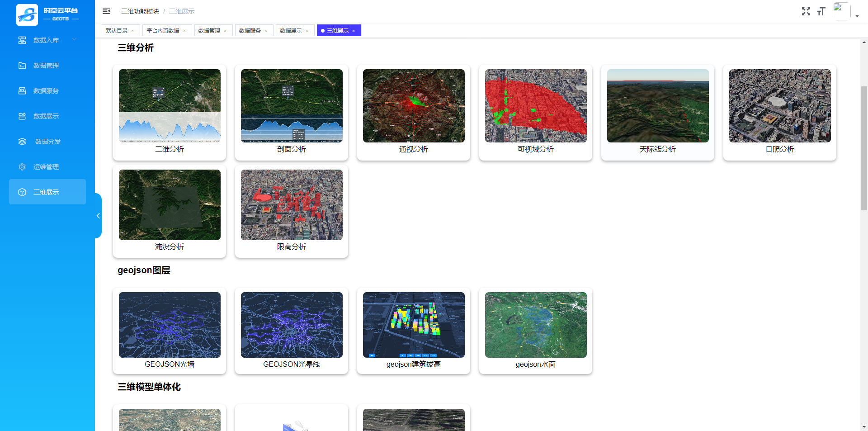868x431 pixels.
Task: Open 数据服务 in the sidebar
Action: click(47, 91)
